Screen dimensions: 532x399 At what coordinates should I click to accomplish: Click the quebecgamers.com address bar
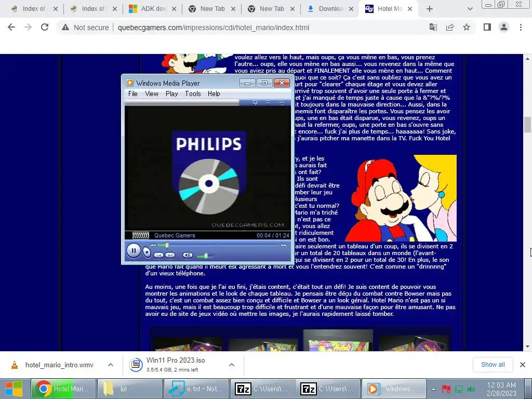point(213,28)
